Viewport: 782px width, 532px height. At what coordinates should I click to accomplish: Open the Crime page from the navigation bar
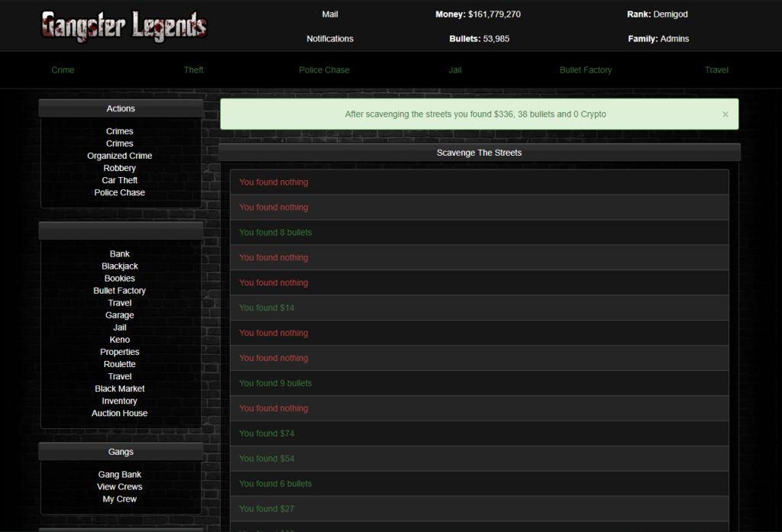[63, 69]
